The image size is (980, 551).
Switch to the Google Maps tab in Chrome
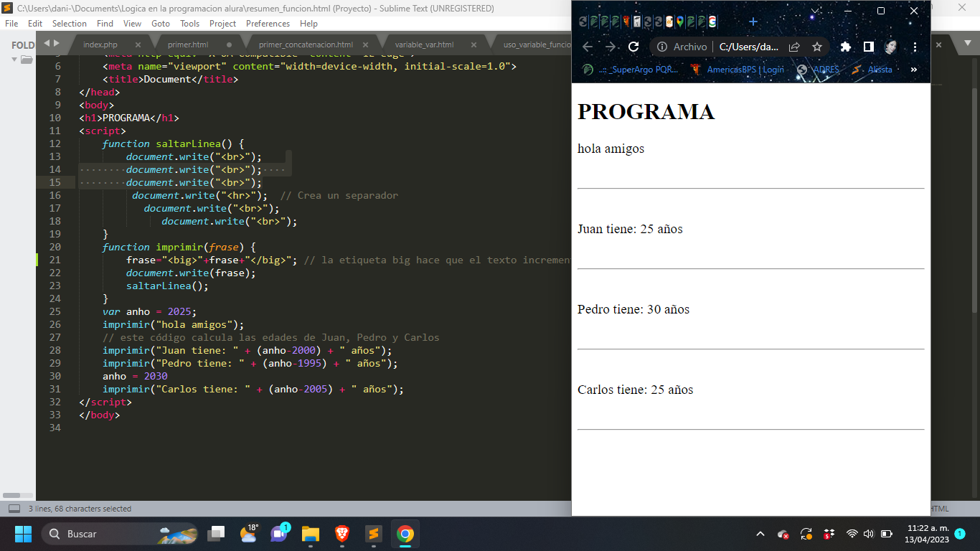[x=679, y=22]
